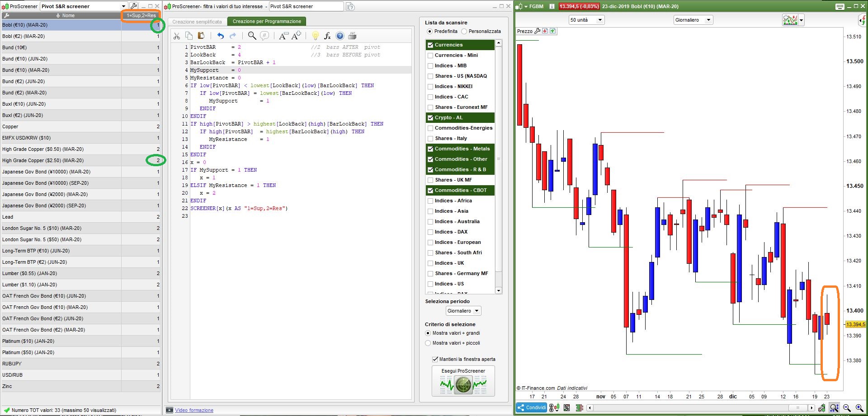
Task: Zoom out the chart horizontally
Action: (847, 408)
